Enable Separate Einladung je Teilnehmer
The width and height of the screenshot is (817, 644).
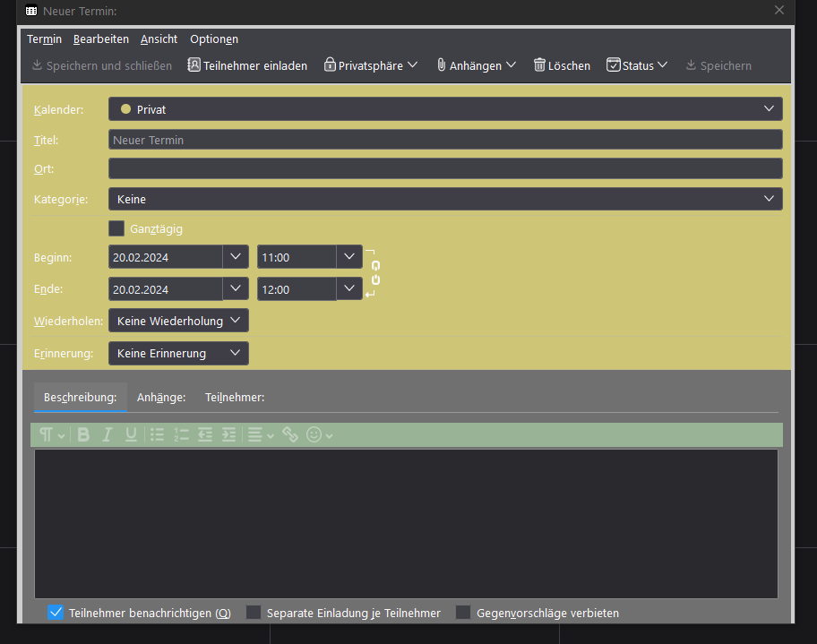254,613
